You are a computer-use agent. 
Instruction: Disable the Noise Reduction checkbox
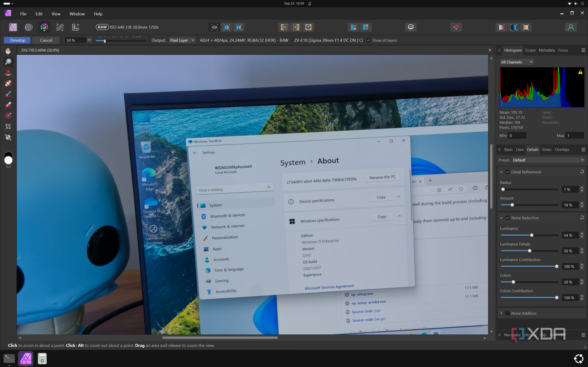[x=507, y=218]
